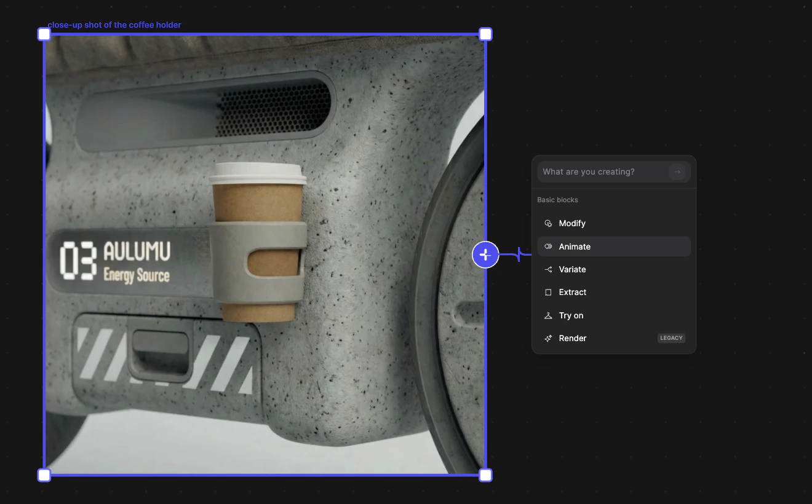Click the "close-up shot of the coffee holder" title
The image size is (812, 504).
pos(114,25)
